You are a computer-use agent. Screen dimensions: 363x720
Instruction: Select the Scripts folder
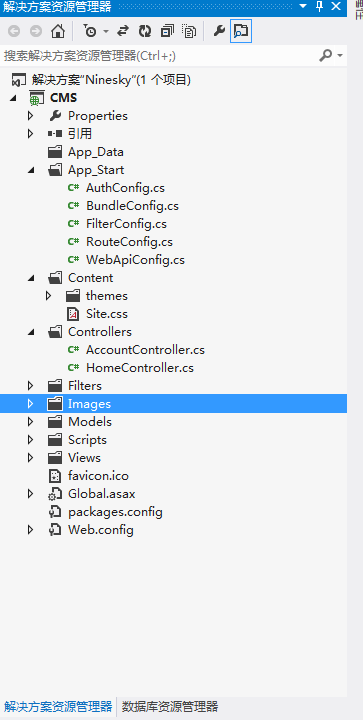pyautogui.click(x=87, y=439)
